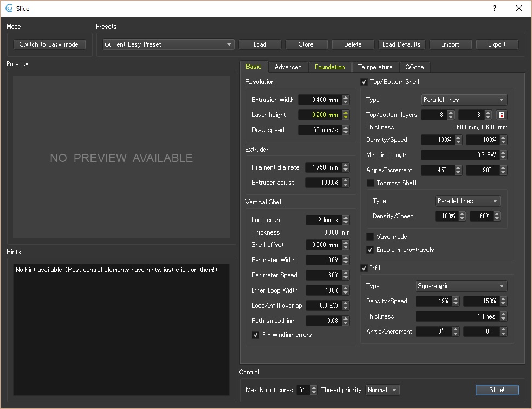Image resolution: width=532 pixels, height=409 pixels.
Task: Click Loop count stepper arrows
Action: (x=346, y=220)
